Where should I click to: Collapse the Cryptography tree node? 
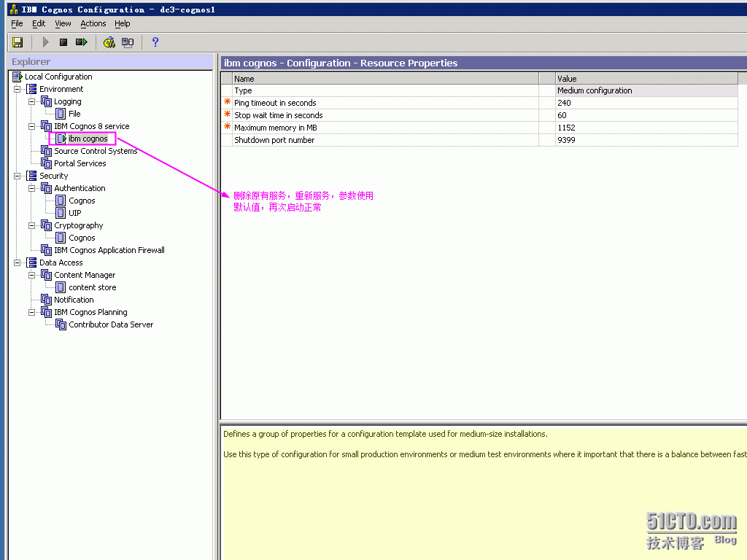(x=31, y=225)
